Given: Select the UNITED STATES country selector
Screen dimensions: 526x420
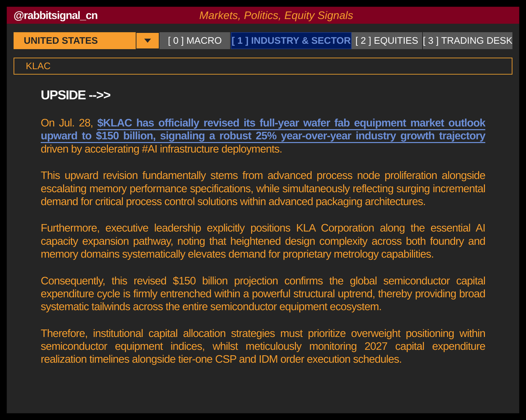Looking at the screenshot, I should 75,41.
